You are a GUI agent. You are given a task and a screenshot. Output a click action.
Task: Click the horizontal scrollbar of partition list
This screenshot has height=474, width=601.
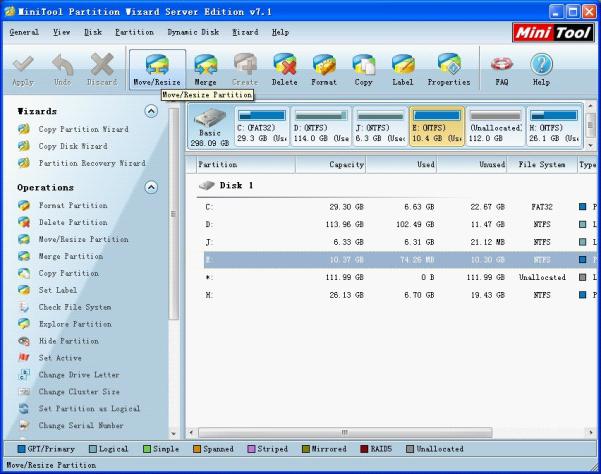[x=345, y=433]
